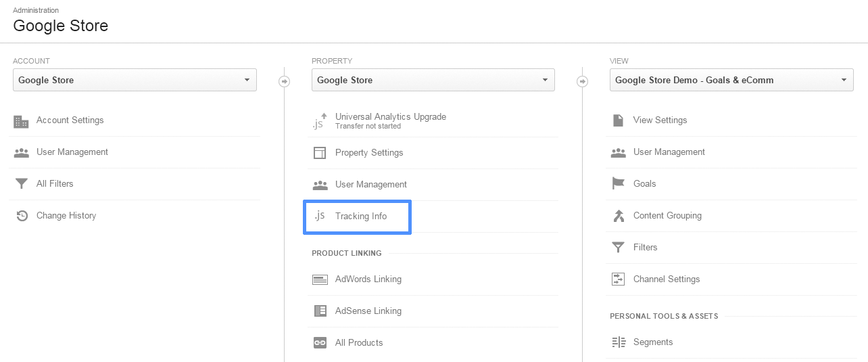The width and height of the screenshot is (868, 362).
Task: Click the Goals flag icon
Action: (618, 184)
